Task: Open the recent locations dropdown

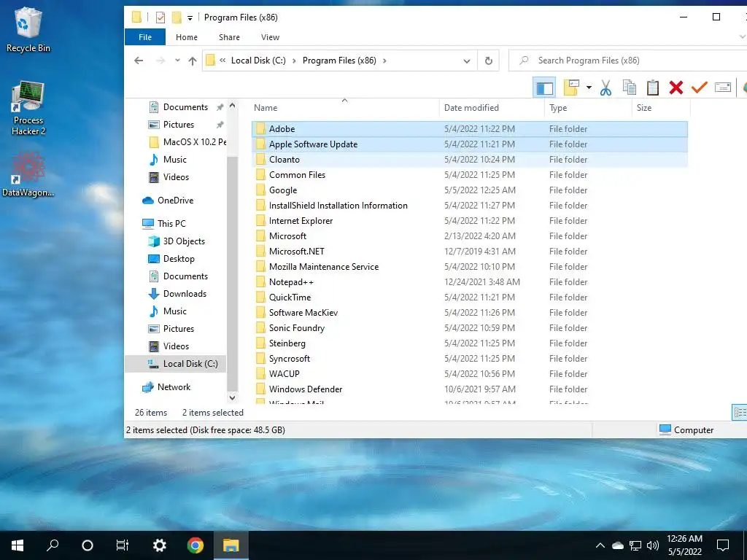Action: [x=177, y=61]
